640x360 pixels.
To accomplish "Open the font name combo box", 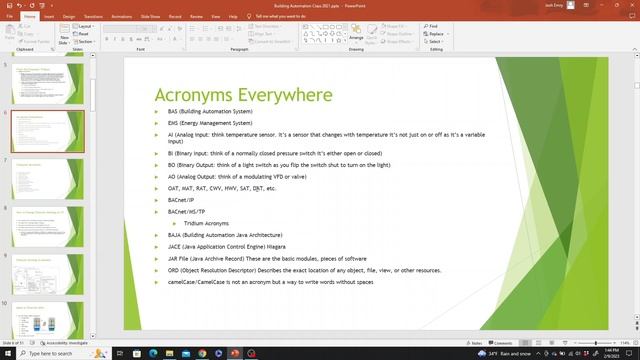I will [x=121, y=29].
